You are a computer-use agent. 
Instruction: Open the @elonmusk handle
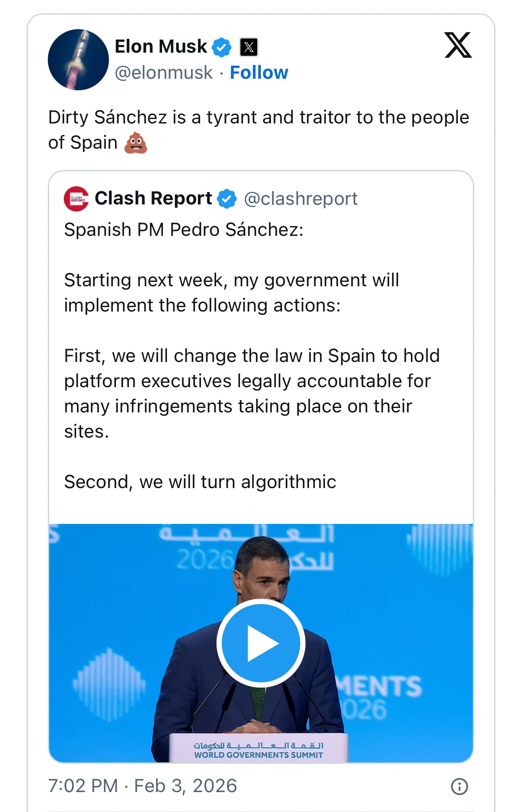(164, 73)
